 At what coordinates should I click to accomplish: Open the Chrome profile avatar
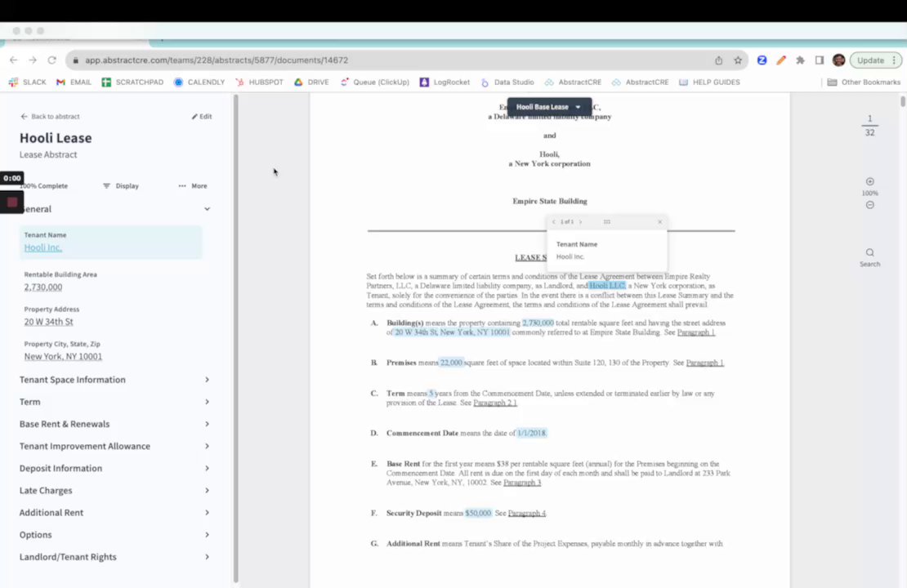point(838,60)
